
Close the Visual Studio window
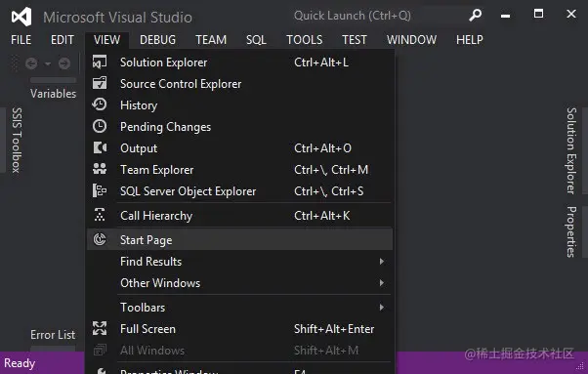pyautogui.click(x=571, y=15)
